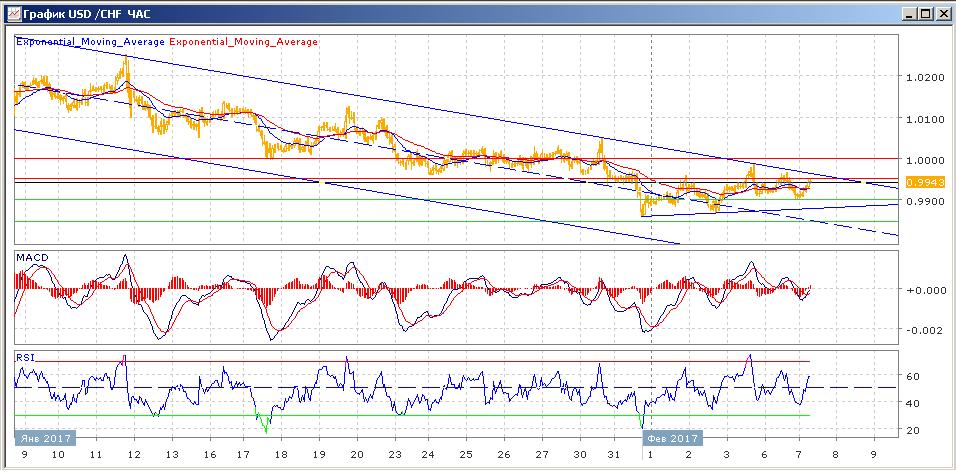Maximize the USD/CHF chart window
956x474 pixels.
[925, 13]
